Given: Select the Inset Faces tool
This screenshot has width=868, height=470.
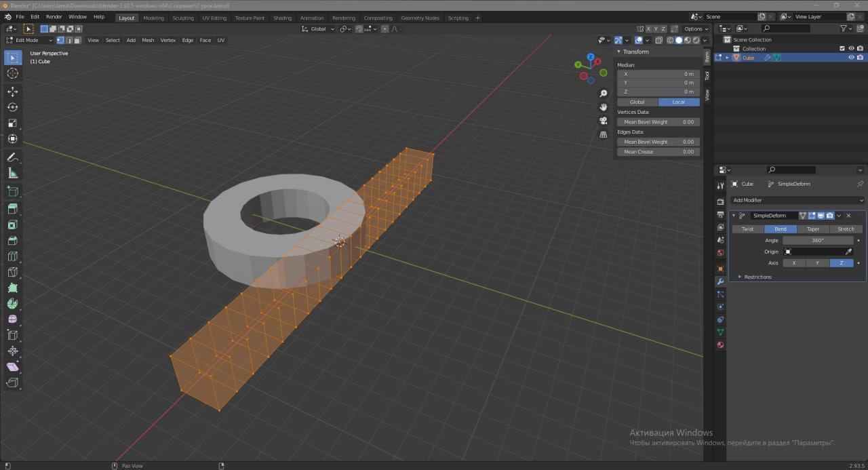Looking at the screenshot, I should pos(12,224).
